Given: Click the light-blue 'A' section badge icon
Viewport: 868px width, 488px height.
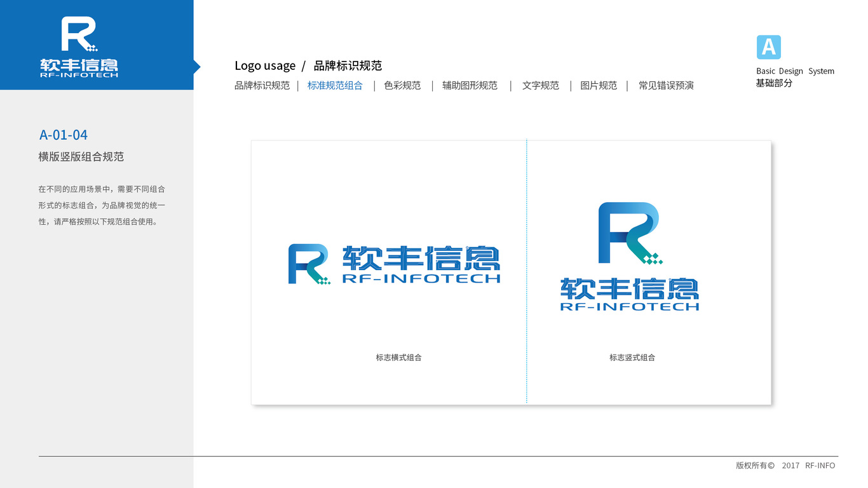Looking at the screenshot, I should (768, 48).
